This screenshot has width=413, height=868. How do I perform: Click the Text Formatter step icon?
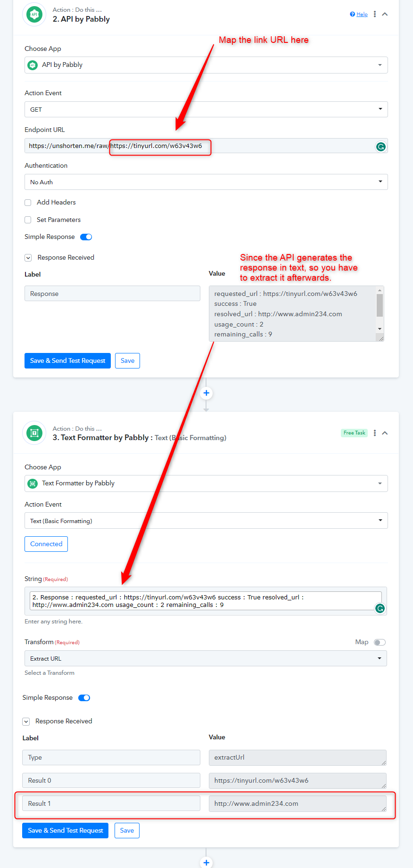click(34, 433)
